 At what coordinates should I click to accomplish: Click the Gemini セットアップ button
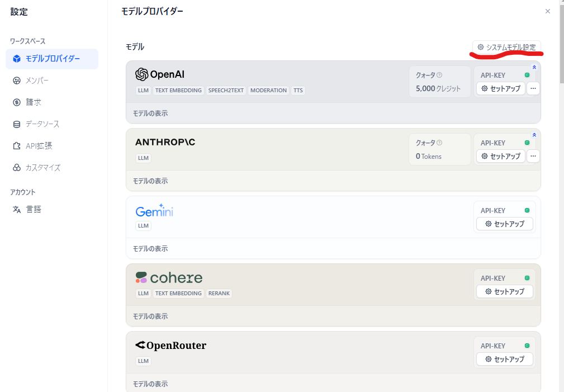click(x=505, y=224)
